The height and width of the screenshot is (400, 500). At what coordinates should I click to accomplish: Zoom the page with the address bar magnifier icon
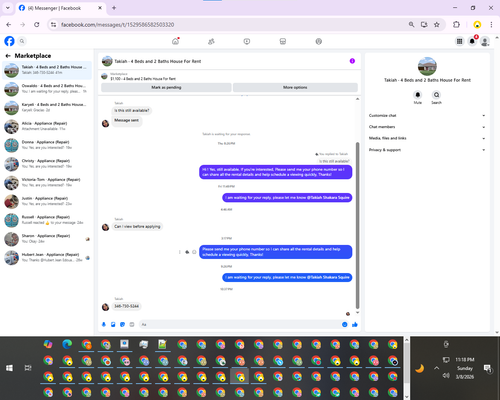[x=412, y=24]
